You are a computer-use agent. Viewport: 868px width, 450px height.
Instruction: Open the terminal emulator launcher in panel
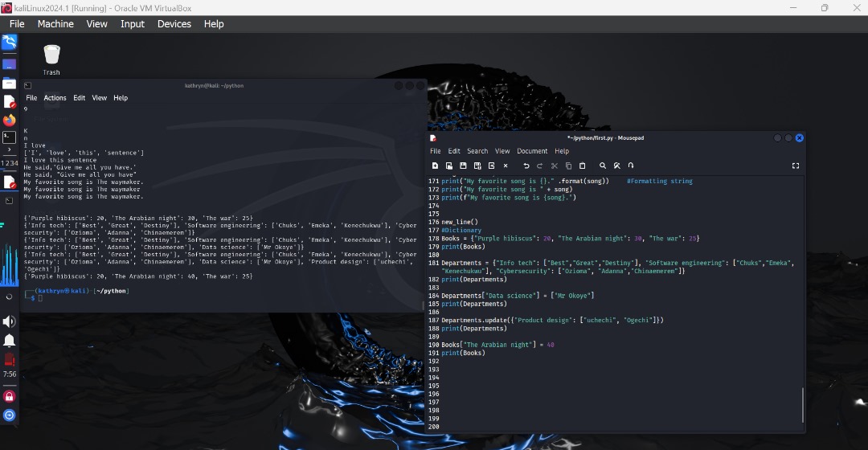[x=10, y=137]
